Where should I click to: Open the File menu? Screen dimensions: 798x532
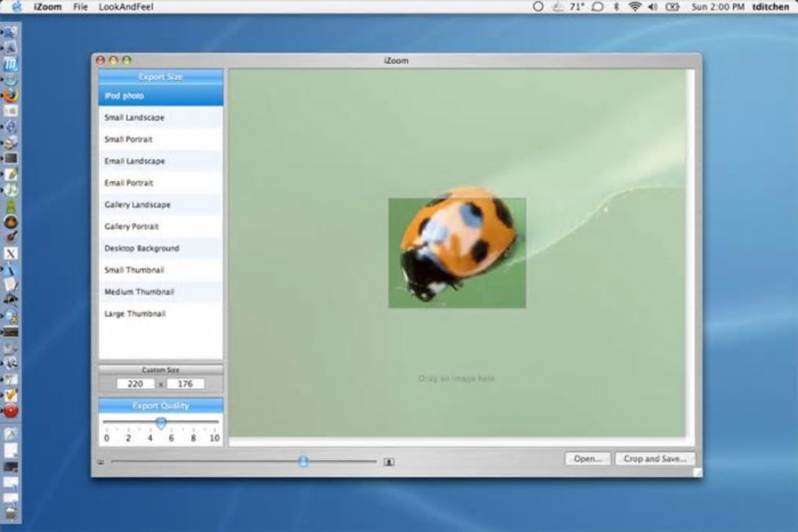[81, 6]
